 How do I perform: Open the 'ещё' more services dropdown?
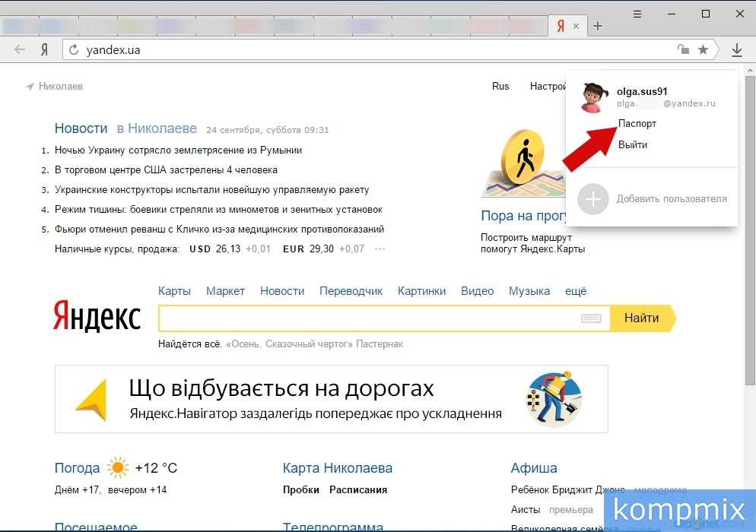pos(575,291)
